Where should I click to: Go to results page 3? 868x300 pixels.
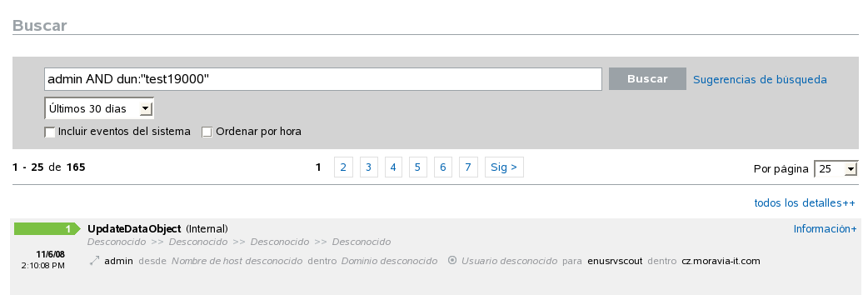[x=369, y=167]
